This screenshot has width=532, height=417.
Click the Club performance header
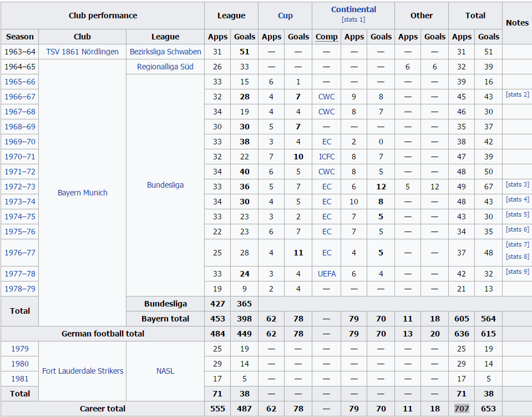click(103, 16)
